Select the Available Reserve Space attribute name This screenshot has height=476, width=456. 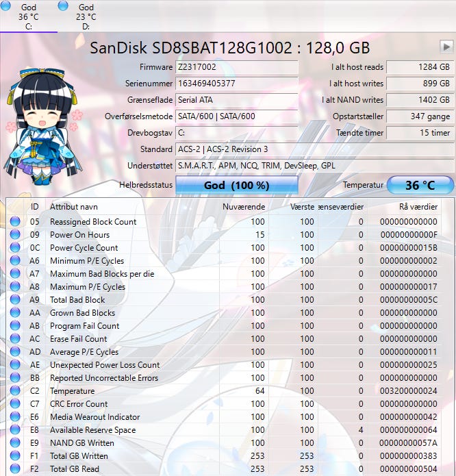pyautogui.click(x=93, y=430)
